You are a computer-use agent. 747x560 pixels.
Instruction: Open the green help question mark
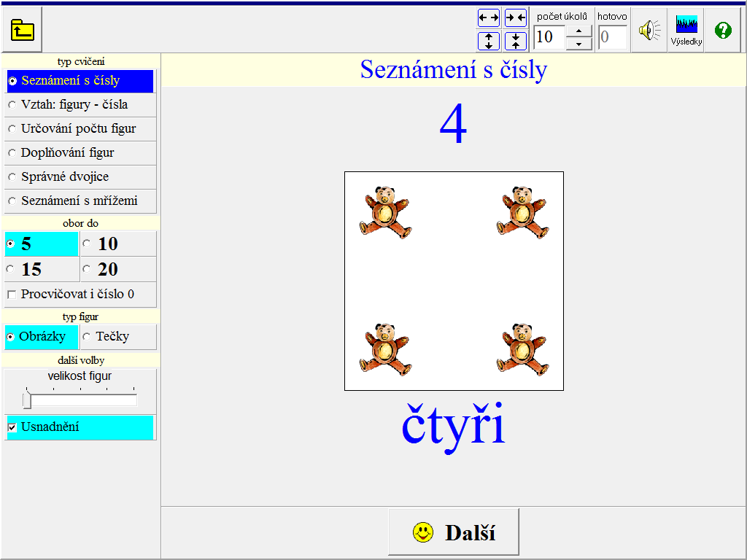click(x=723, y=30)
